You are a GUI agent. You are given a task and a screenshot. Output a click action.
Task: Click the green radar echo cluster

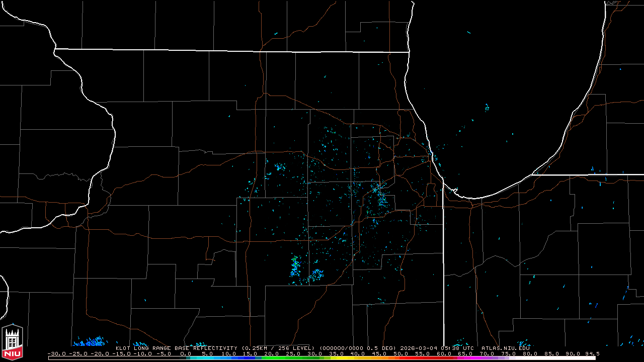tap(295, 263)
